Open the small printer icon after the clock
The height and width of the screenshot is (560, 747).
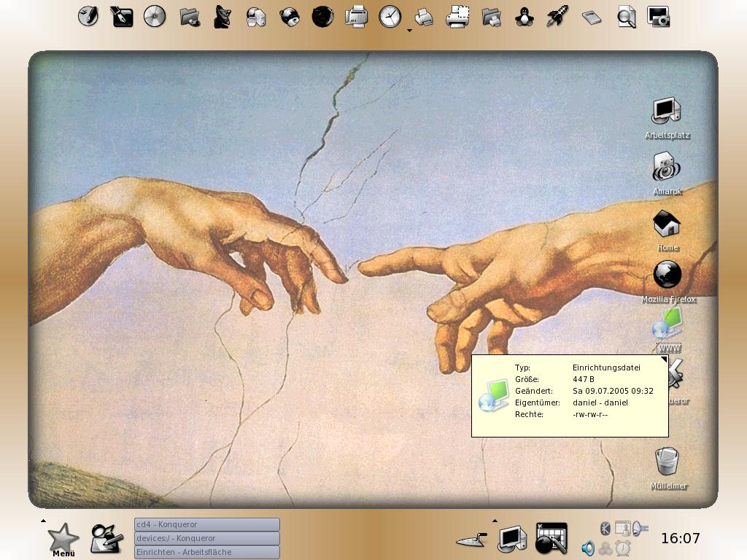tap(424, 18)
